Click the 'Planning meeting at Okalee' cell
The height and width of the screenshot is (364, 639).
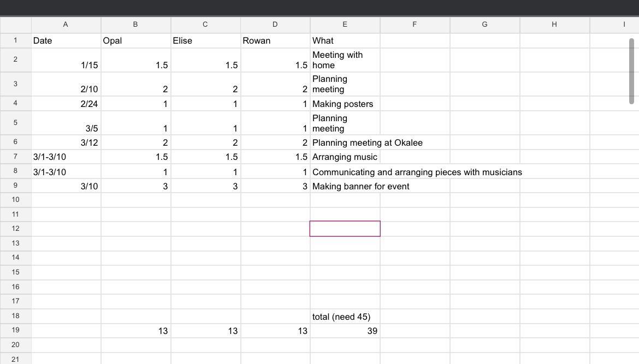345,142
